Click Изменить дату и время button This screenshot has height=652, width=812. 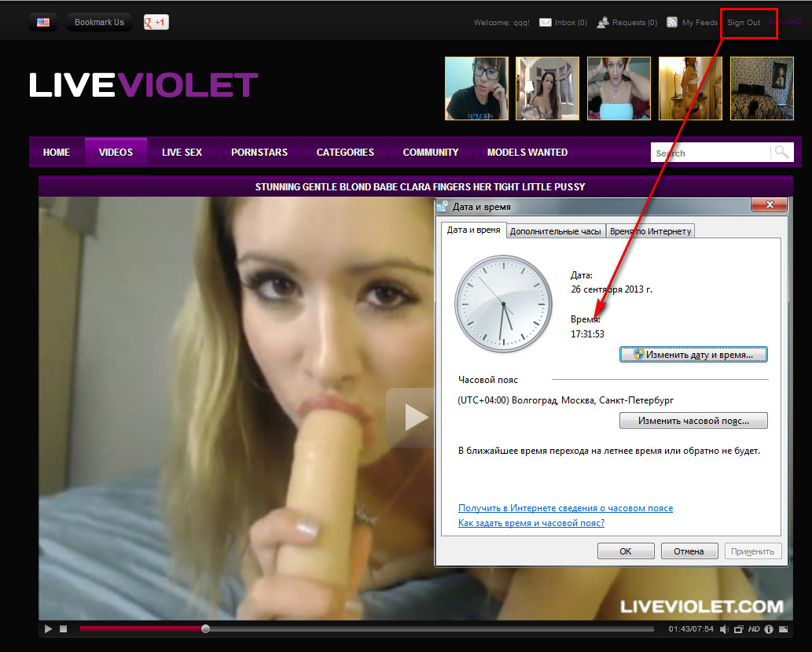(x=693, y=355)
